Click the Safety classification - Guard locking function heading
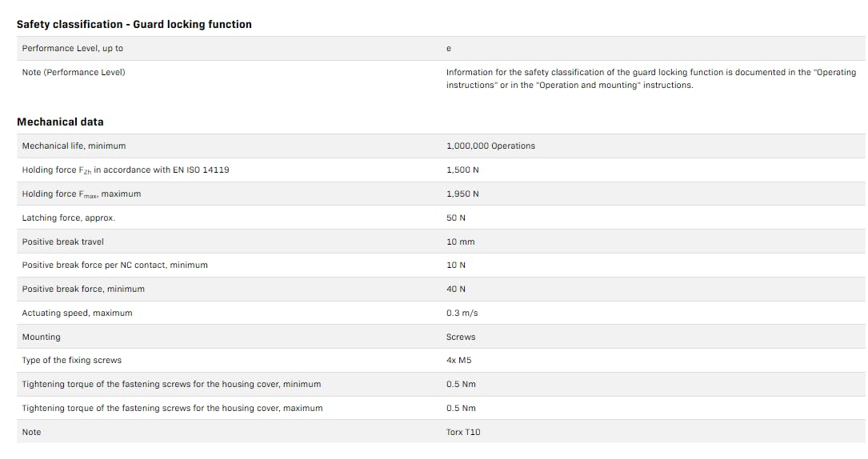868x459 pixels. [x=134, y=25]
